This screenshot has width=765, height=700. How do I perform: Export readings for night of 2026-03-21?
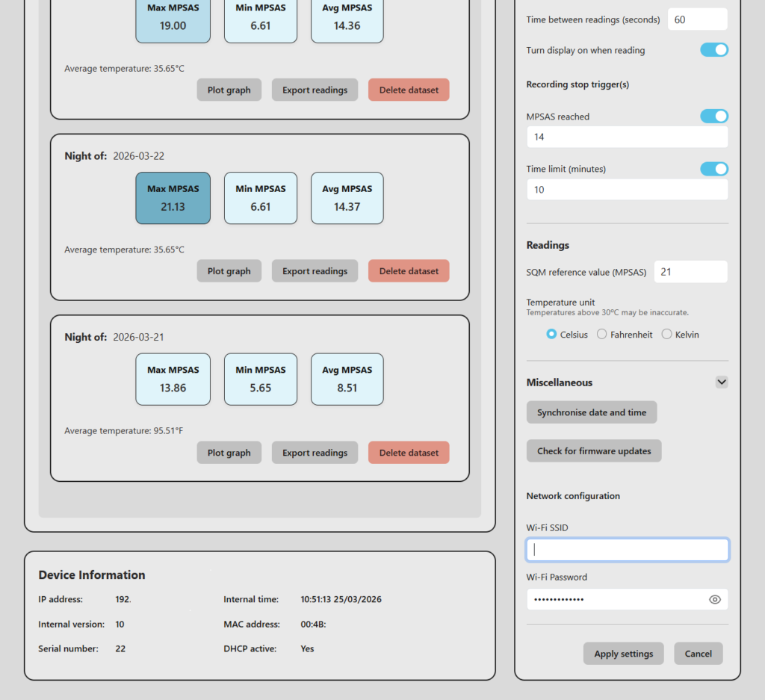(315, 453)
